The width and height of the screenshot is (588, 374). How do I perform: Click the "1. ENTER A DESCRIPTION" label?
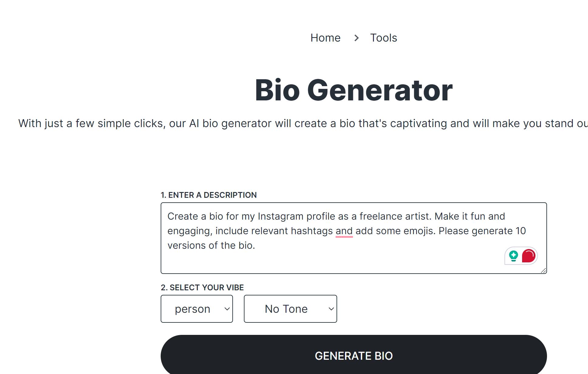click(208, 195)
